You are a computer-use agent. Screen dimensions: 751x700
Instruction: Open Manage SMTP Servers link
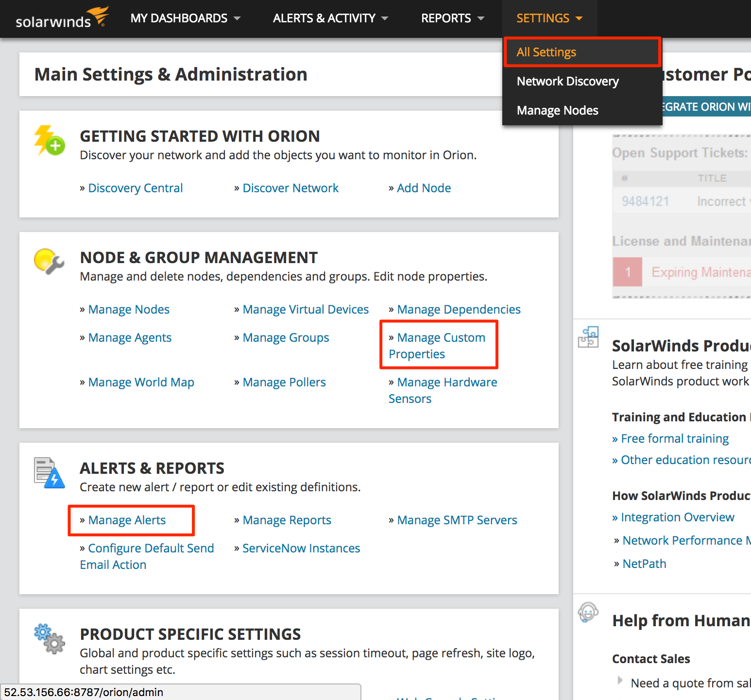tap(457, 520)
